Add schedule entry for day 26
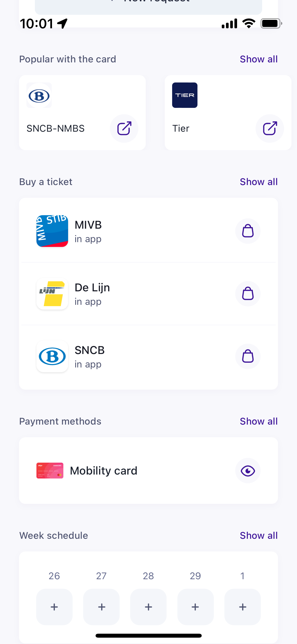Image resolution: width=297 pixels, height=644 pixels. tap(54, 607)
